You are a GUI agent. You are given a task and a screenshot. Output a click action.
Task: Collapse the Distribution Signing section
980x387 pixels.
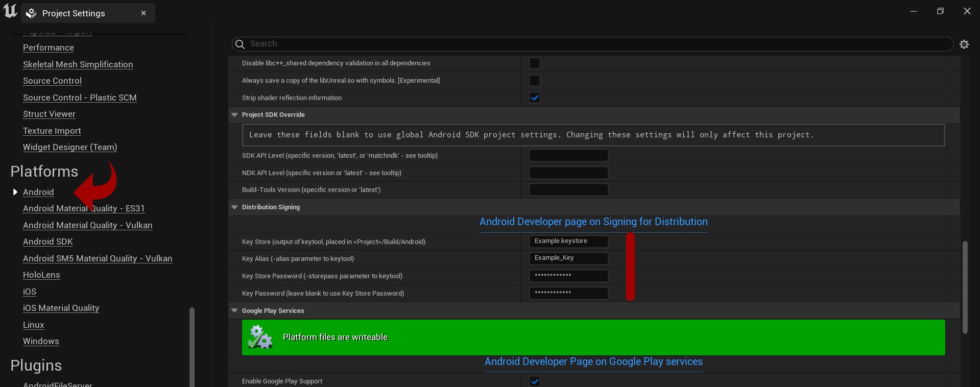(234, 207)
